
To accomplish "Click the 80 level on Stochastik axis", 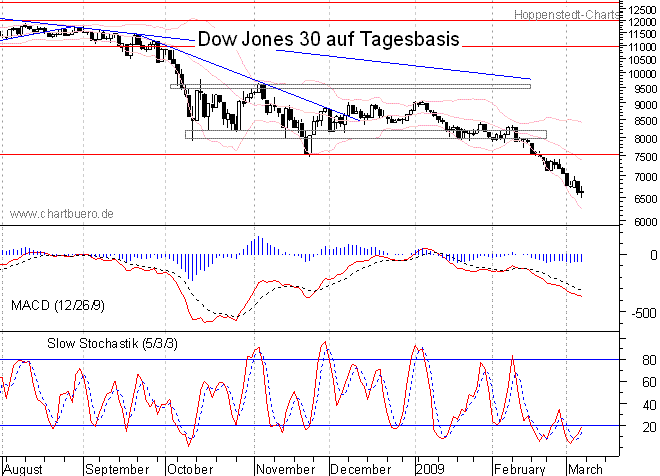I will (650, 360).
